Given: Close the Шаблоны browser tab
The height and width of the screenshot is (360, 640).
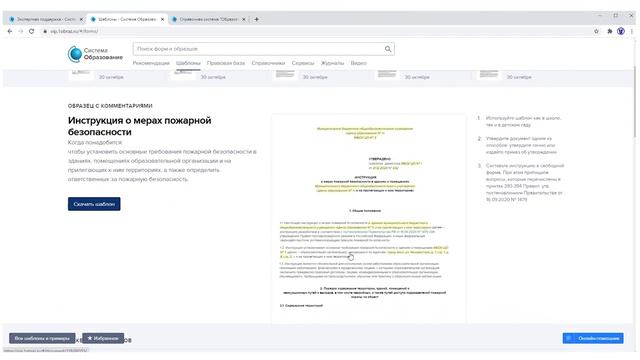Looking at the screenshot, I should pos(162,19).
